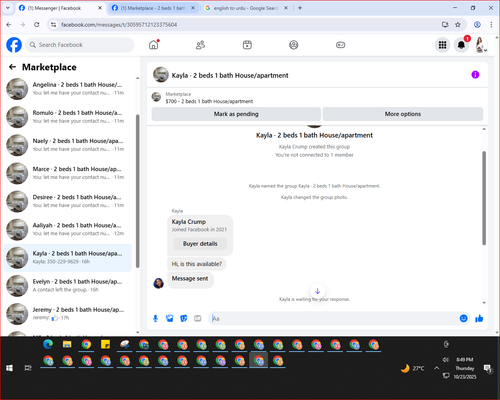The height and width of the screenshot is (400, 500).
Task: Open the account profile picture menu
Action: pos(480,45)
